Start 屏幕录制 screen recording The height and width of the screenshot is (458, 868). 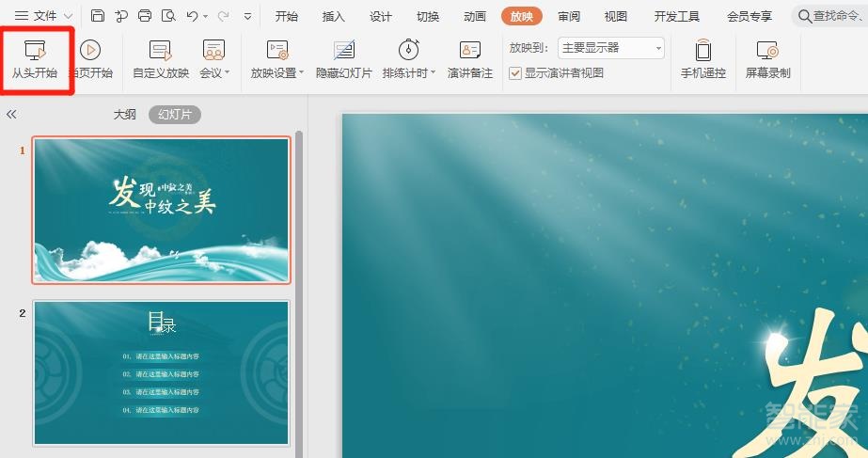767,51
